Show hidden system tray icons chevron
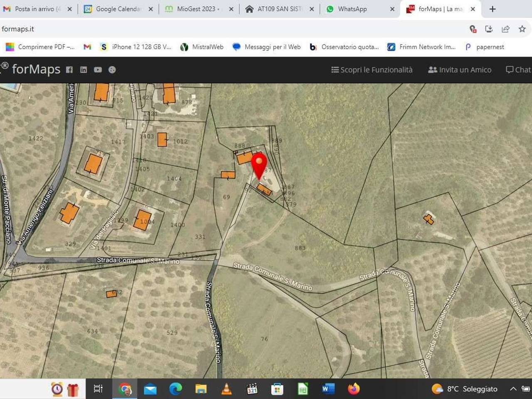This screenshot has width=532, height=399. pos(513,389)
